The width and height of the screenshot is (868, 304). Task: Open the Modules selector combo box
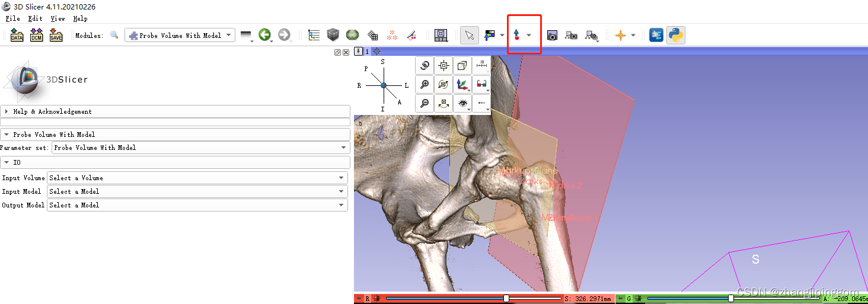(180, 36)
